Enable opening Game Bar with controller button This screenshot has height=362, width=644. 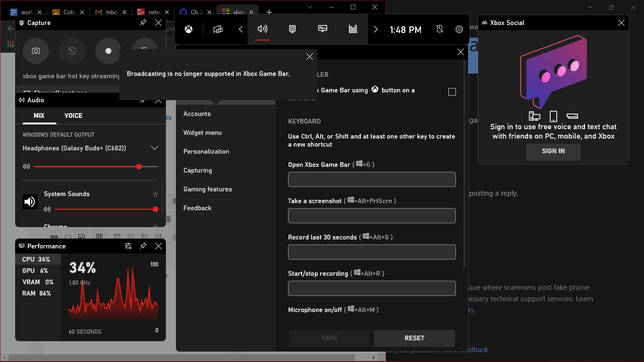[x=452, y=92]
